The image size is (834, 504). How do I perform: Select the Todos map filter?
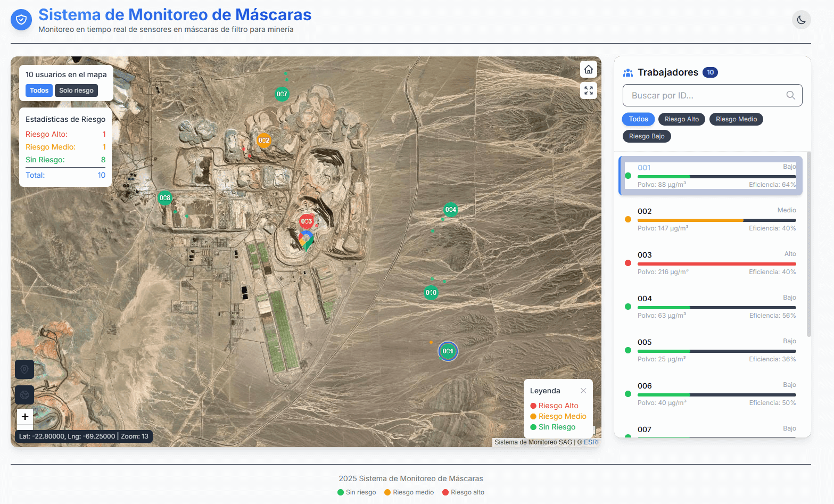tap(39, 90)
